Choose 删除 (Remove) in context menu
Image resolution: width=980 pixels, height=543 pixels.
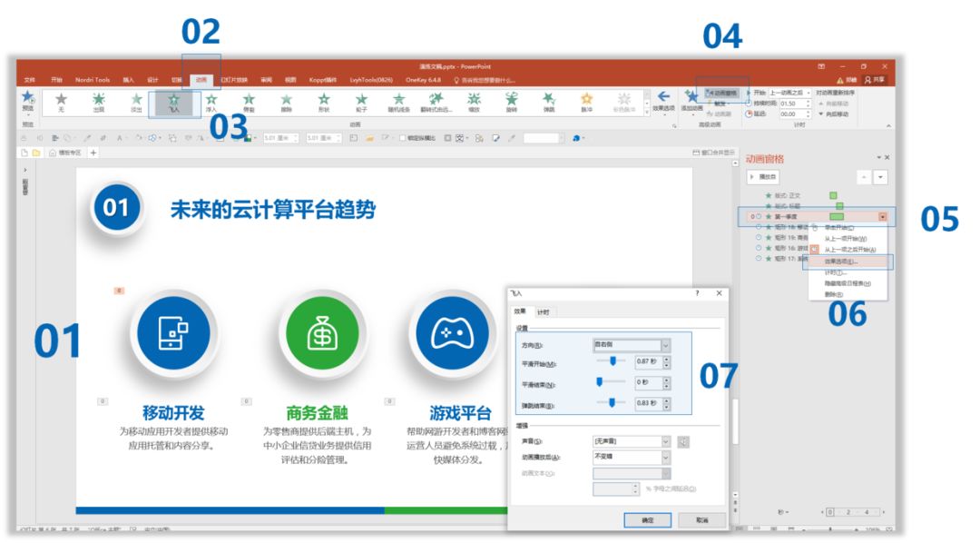(848, 294)
